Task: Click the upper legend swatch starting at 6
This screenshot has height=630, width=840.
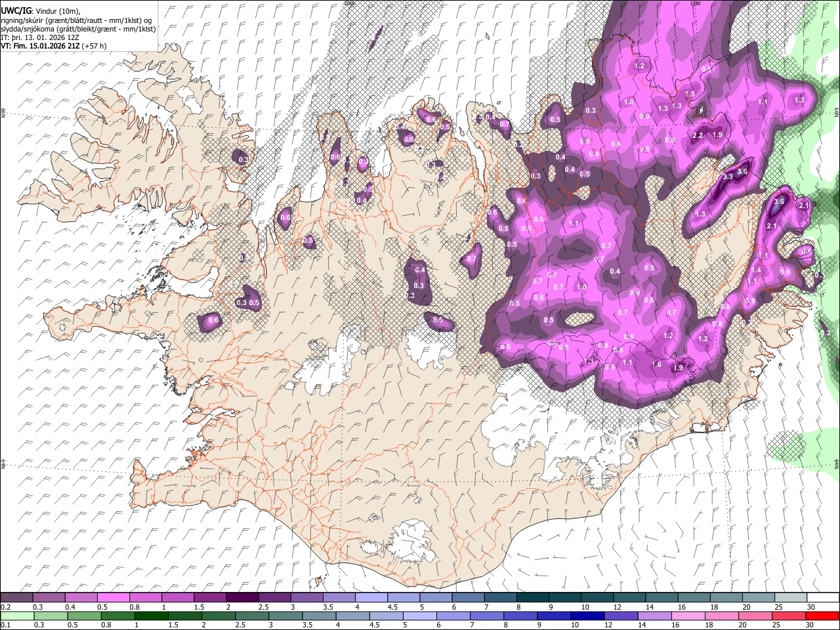Action: 467,598
